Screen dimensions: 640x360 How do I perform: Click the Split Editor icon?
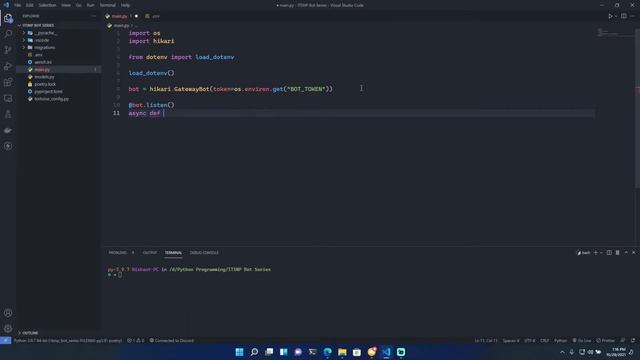(x=624, y=16)
